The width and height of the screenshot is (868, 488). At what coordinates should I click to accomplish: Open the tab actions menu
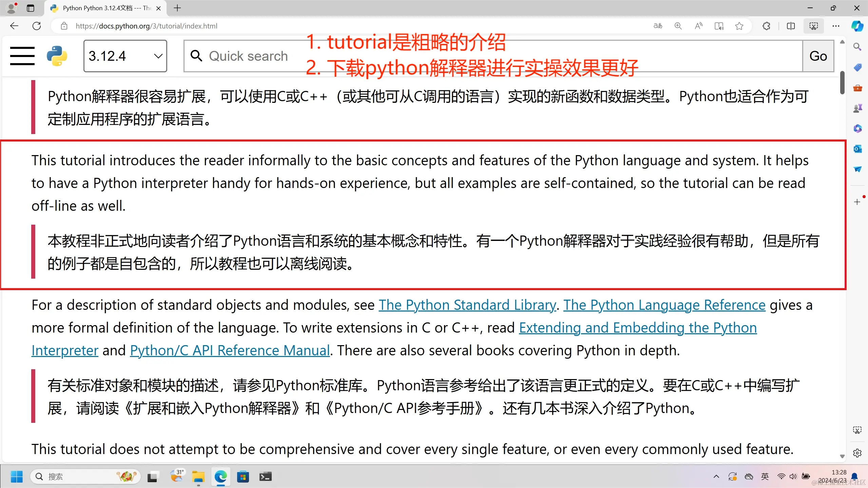coord(31,8)
